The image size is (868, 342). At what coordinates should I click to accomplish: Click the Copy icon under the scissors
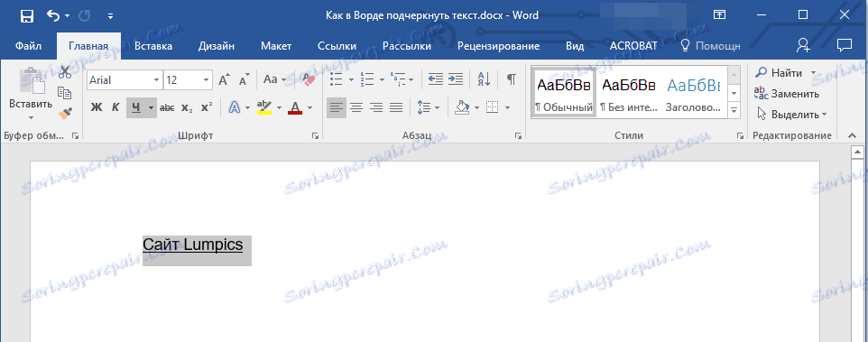65,92
